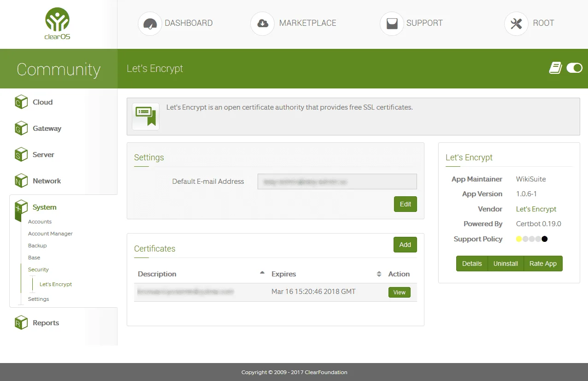
Task: Expand the Network menu
Action: 47,181
